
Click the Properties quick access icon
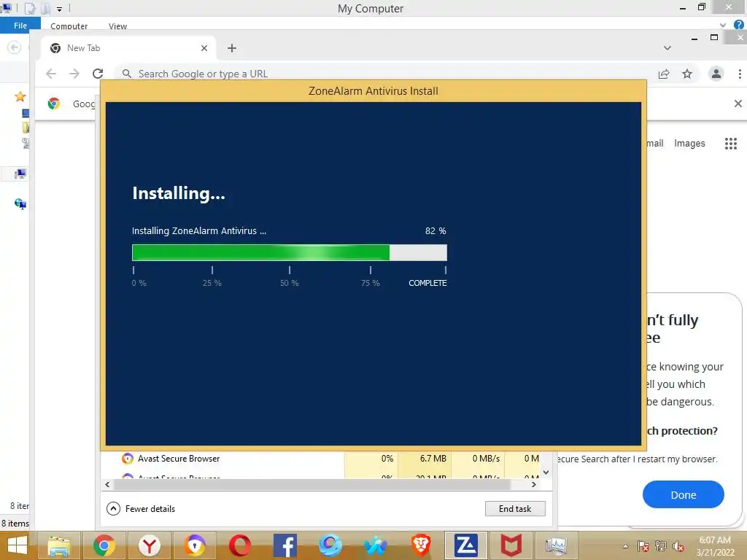pos(30,8)
